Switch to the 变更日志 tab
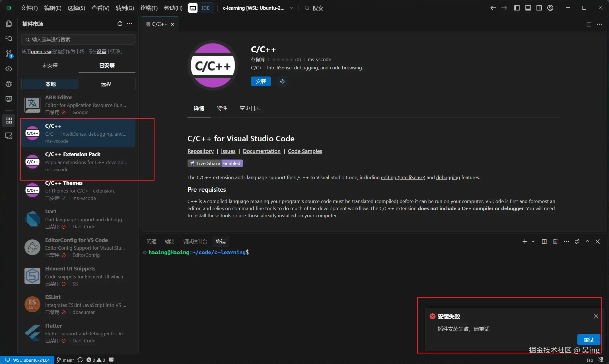Screen dimensions: 609x364 click(250, 108)
